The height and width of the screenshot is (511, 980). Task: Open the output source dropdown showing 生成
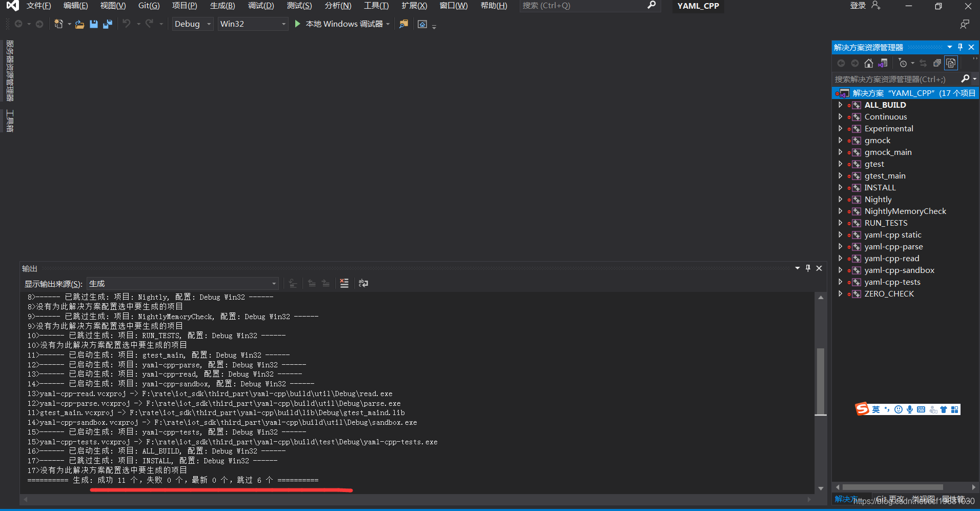coord(182,284)
